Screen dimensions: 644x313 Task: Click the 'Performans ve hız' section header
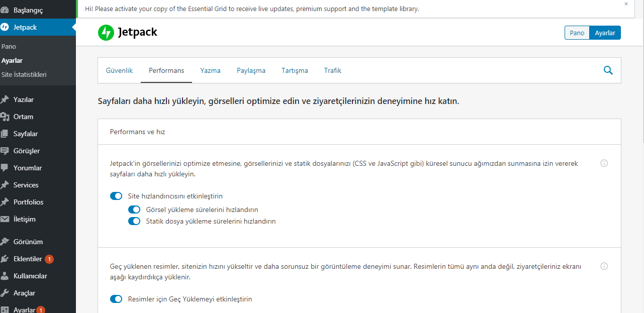[x=359, y=132]
